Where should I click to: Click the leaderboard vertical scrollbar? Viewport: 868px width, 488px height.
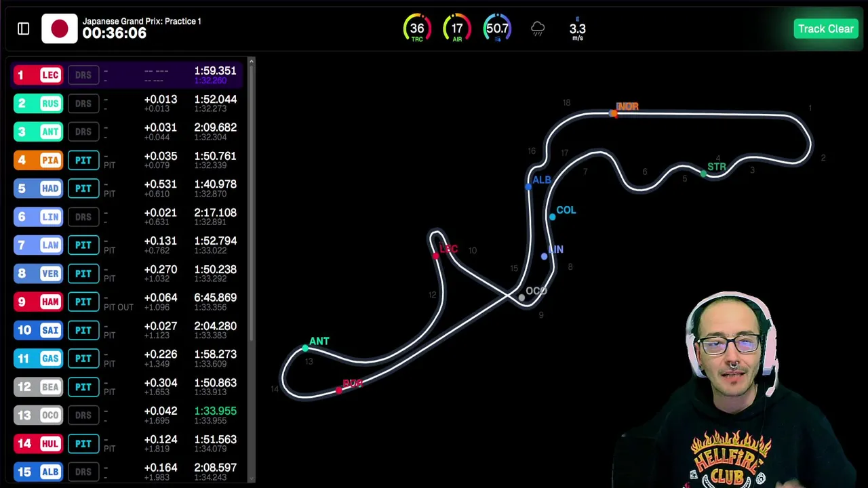(x=252, y=203)
